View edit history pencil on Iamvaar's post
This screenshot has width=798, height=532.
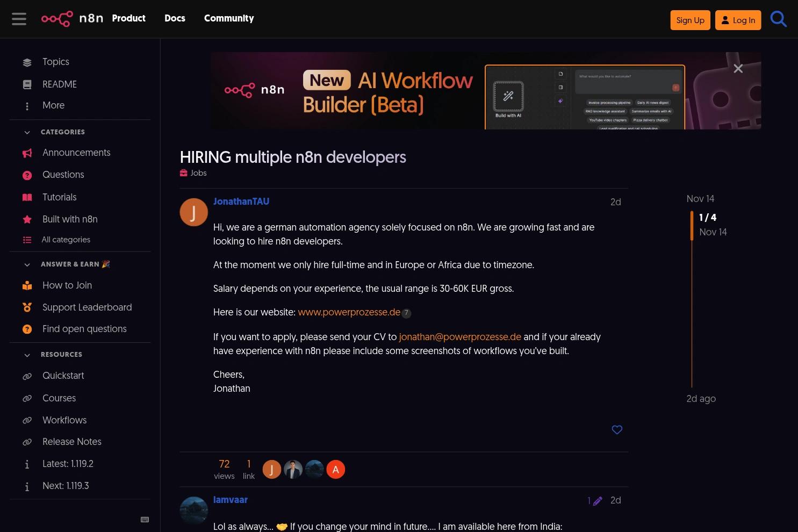(594, 500)
